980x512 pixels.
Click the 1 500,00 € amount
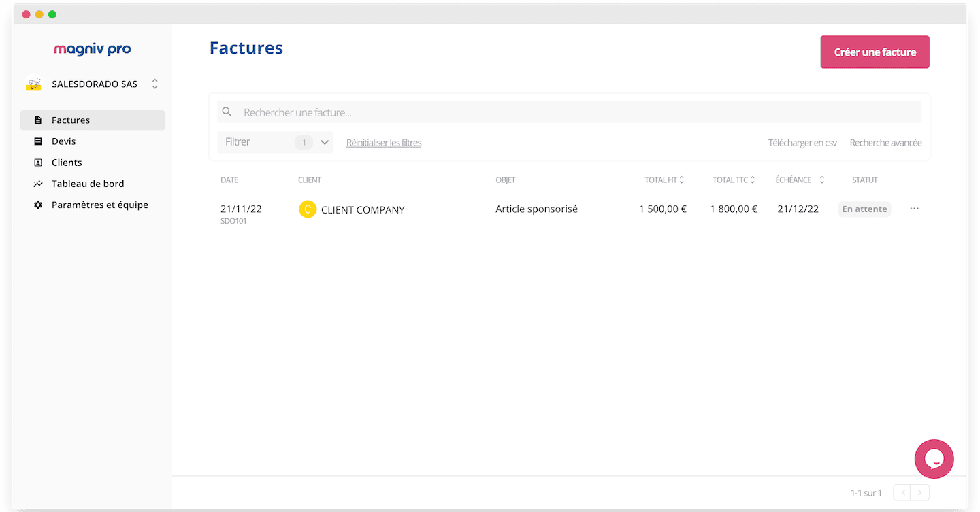tap(663, 209)
